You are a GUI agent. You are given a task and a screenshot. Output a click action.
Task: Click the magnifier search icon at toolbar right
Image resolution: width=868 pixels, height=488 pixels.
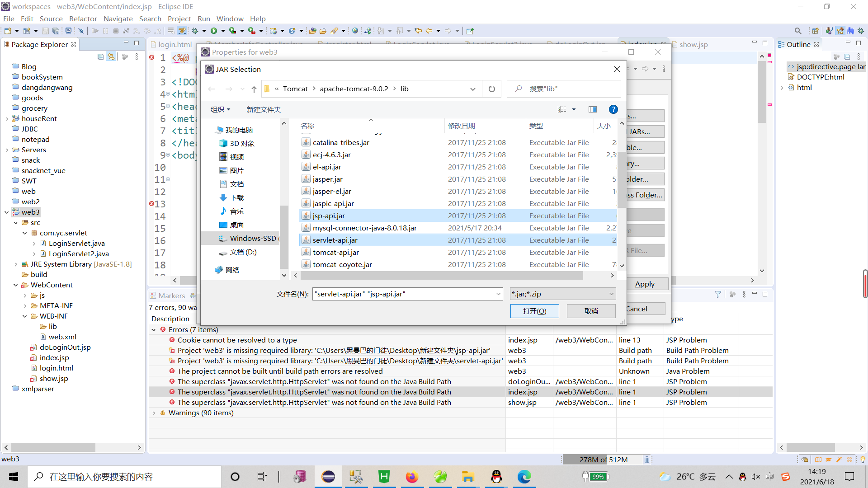798,31
